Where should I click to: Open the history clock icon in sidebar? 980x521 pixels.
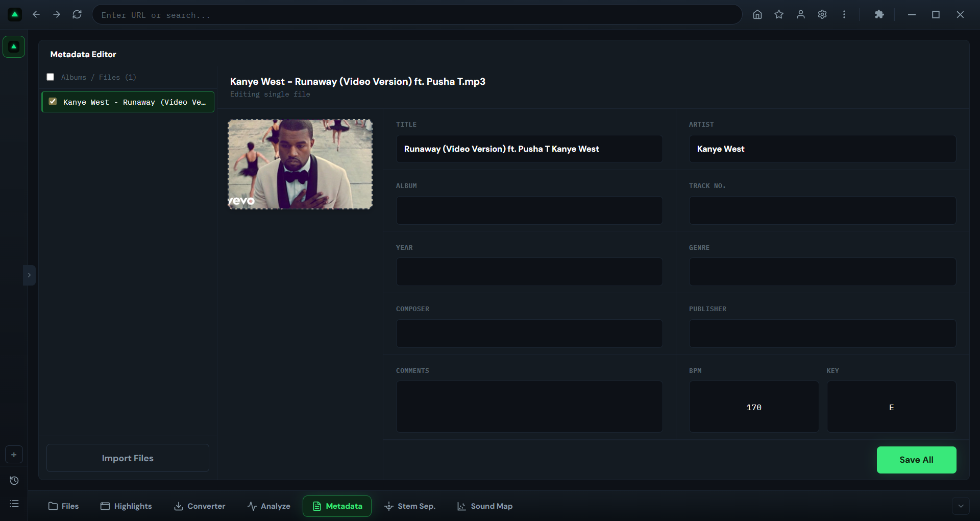14,481
